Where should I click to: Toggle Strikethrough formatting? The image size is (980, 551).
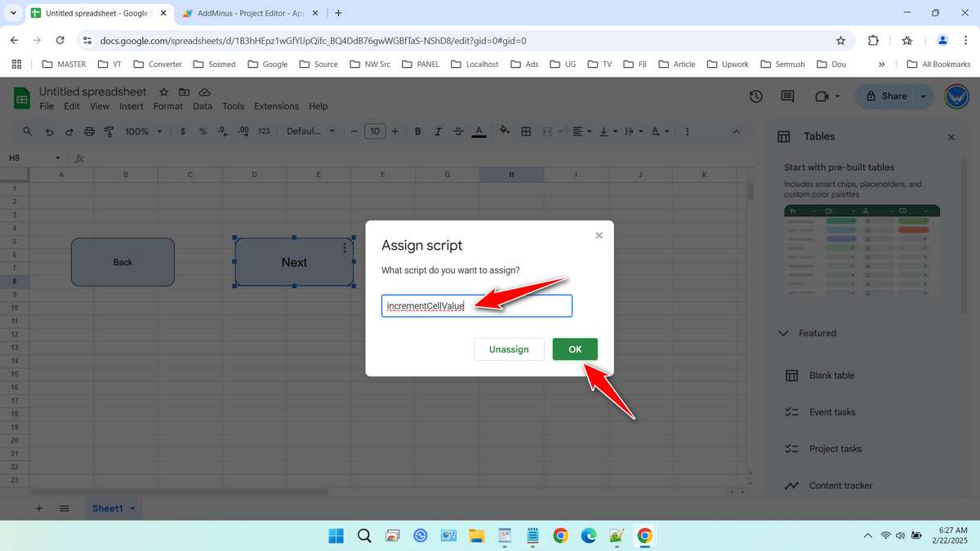(458, 131)
